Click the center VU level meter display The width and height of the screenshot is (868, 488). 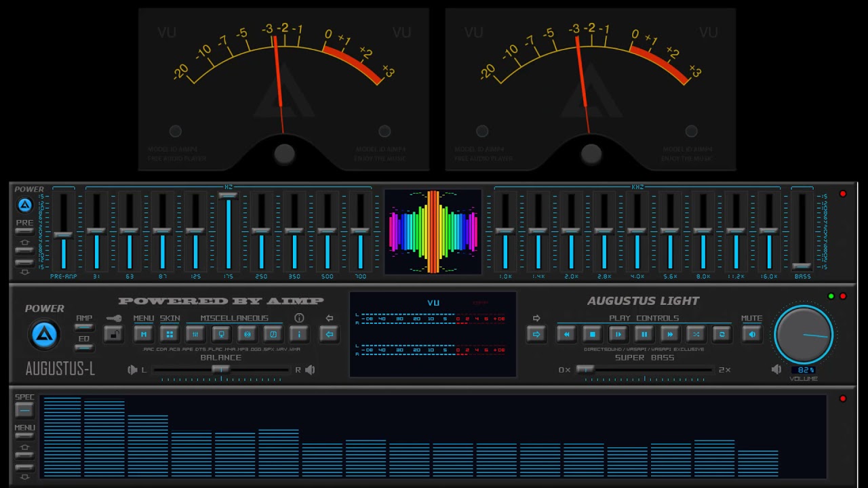click(x=433, y=334)
